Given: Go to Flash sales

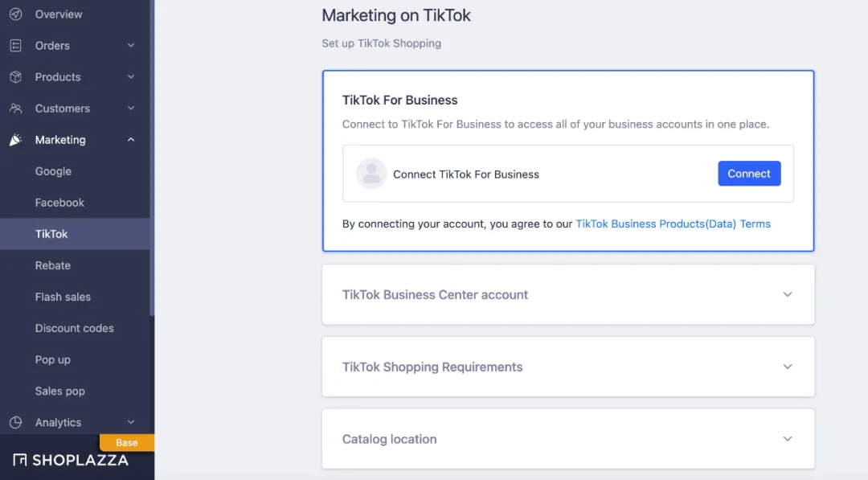Looking at the screenshot, I should click(63, 297).
